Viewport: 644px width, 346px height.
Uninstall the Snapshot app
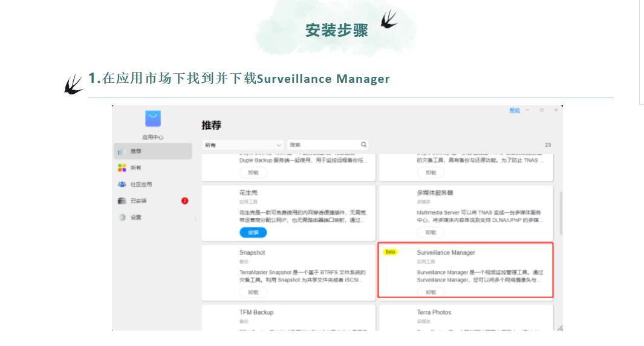tap(253, 292)
